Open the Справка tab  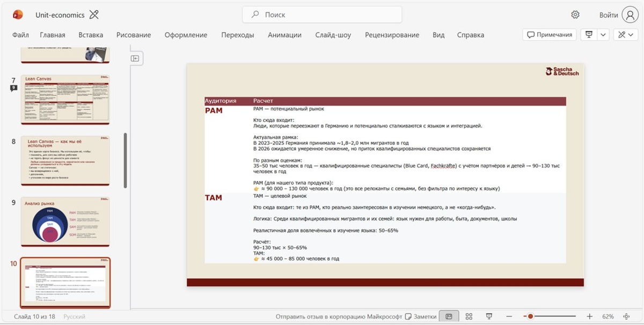(x=471, y=35)
